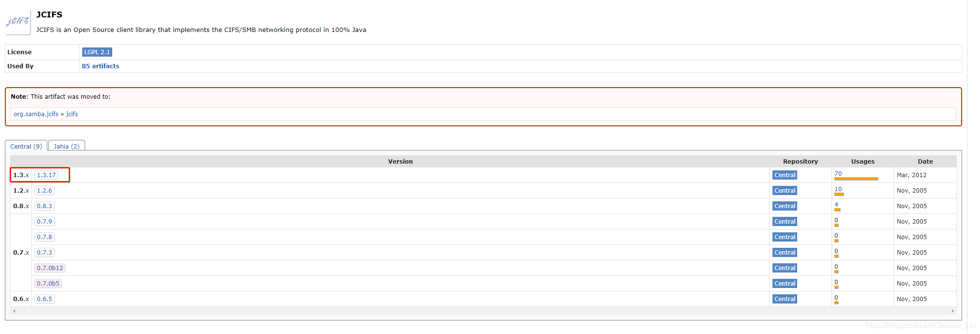The image size is (980, 334).
Task: Click Central badge in 1.2.6 row
Action: coord(785,190)
